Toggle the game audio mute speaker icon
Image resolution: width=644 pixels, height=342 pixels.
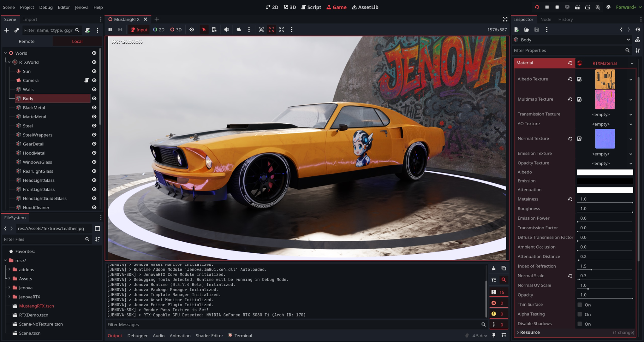pos(226,30)
